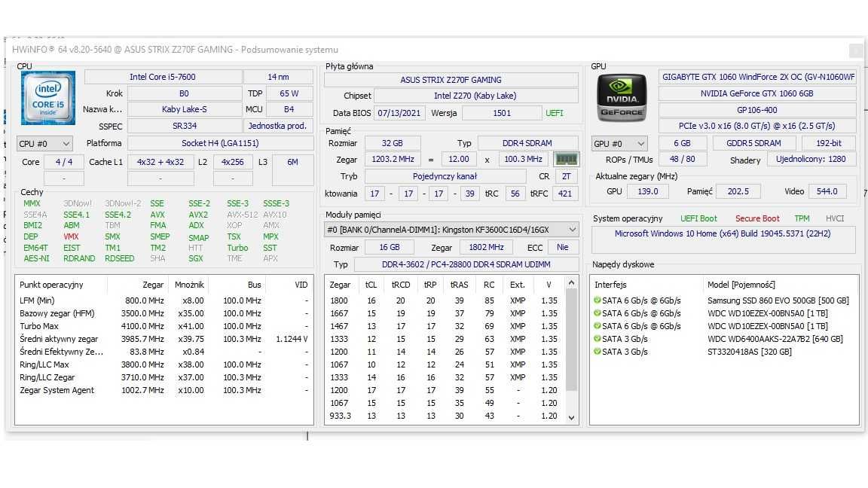
Task: Click the DDR4 SDRAM type field
Action: coord(527,143)
